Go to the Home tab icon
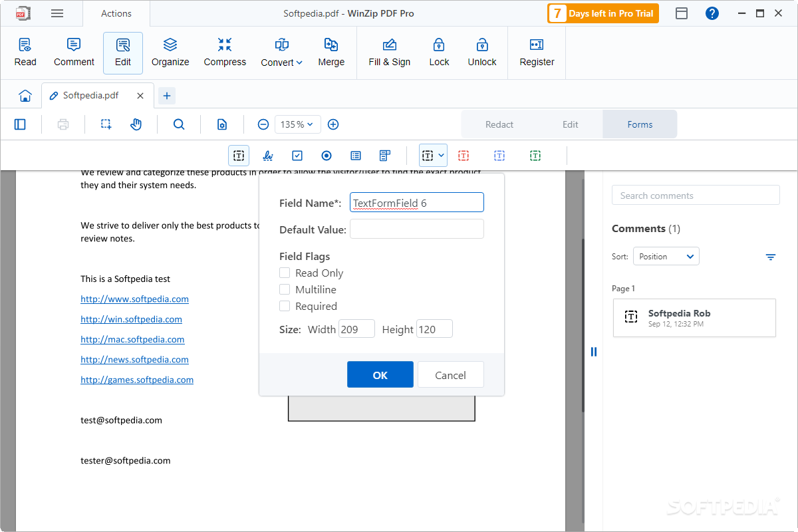 tap(25, 96)
